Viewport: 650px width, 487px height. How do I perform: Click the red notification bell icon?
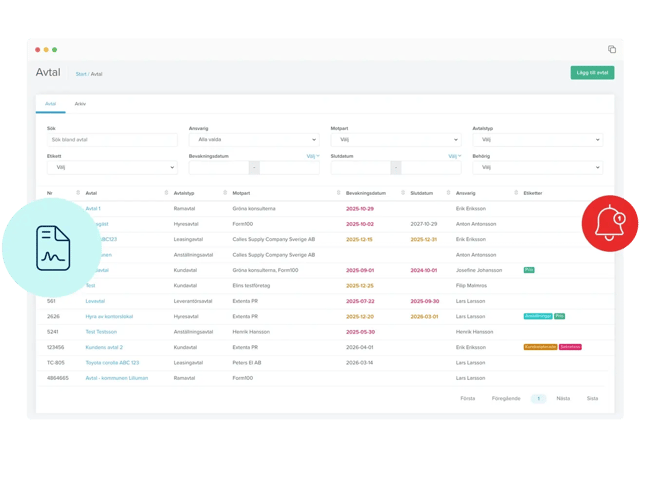tap(609, 224)
